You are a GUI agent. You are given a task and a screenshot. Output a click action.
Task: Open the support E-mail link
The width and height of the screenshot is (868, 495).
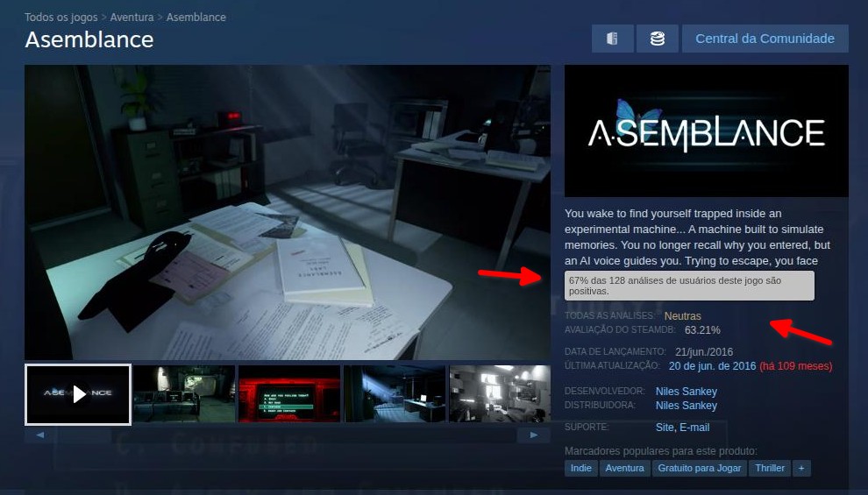click(694, 428)
